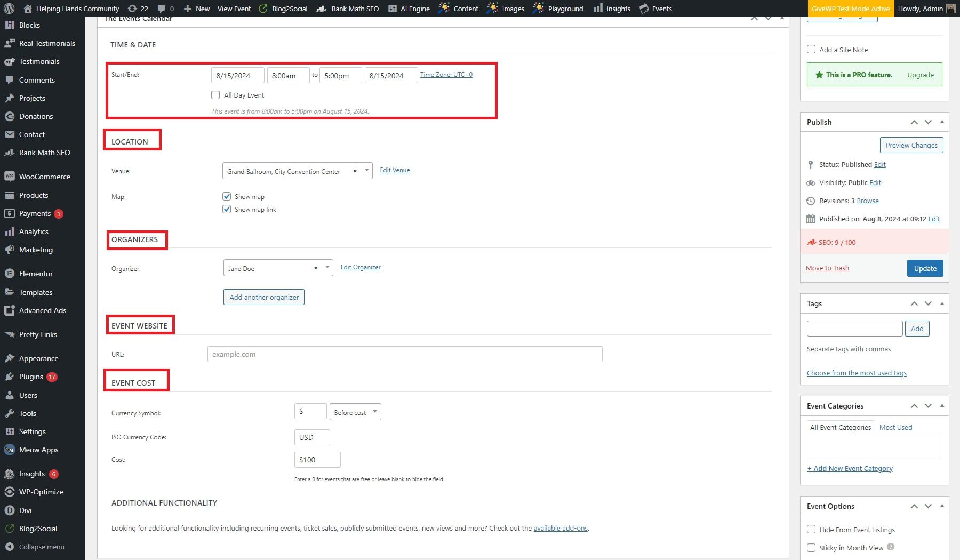Open WooCommerce from the sidebar
Image resolution: width=960 pixels, height=560 pixels.
(x=44, y=177)
